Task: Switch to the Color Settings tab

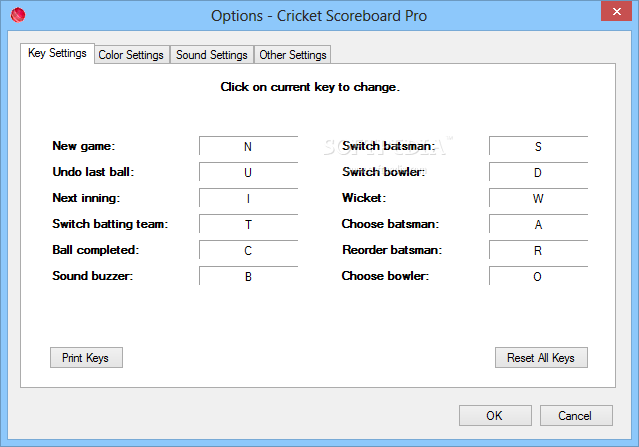Action: [131, 55]
